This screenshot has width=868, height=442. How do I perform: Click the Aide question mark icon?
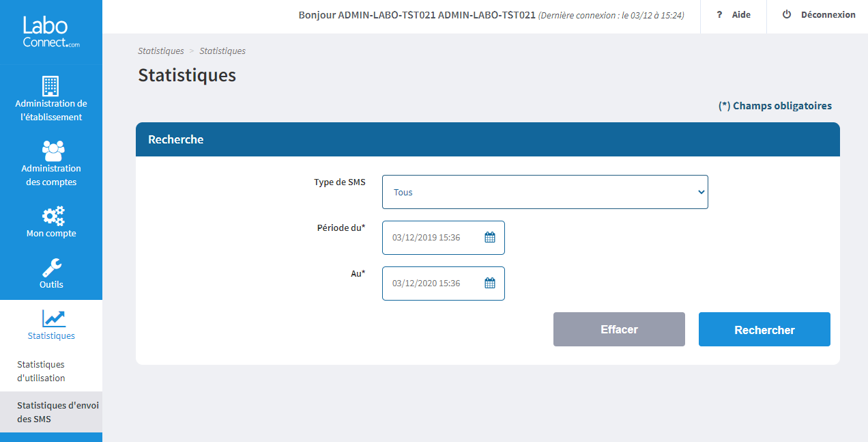[719, 15]
